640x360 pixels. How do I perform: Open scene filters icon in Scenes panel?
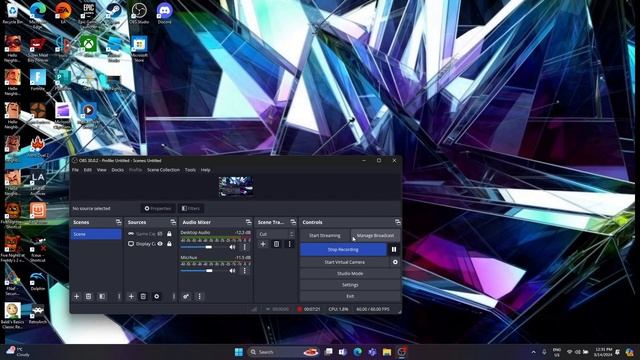(102, 296)
